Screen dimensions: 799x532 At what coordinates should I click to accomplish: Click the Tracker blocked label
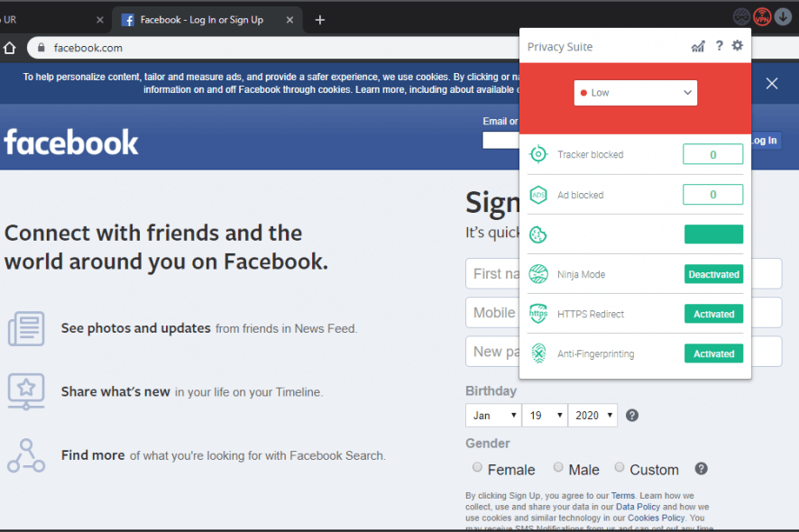(x=590, y=154)
